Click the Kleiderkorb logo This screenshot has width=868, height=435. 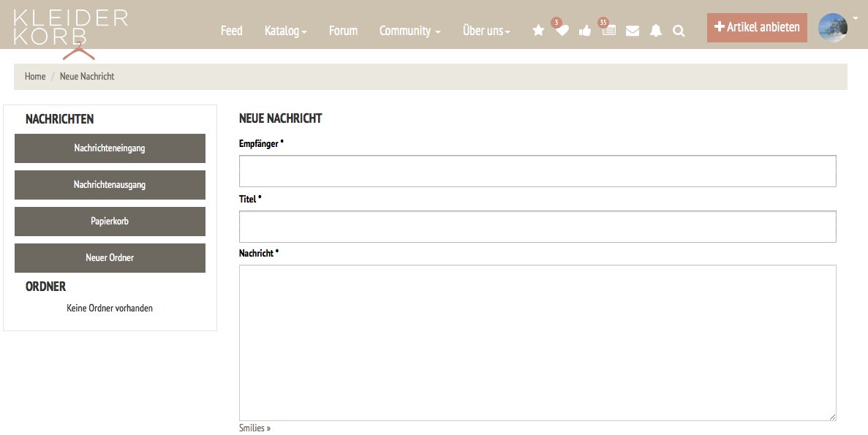tap(71, 29)
